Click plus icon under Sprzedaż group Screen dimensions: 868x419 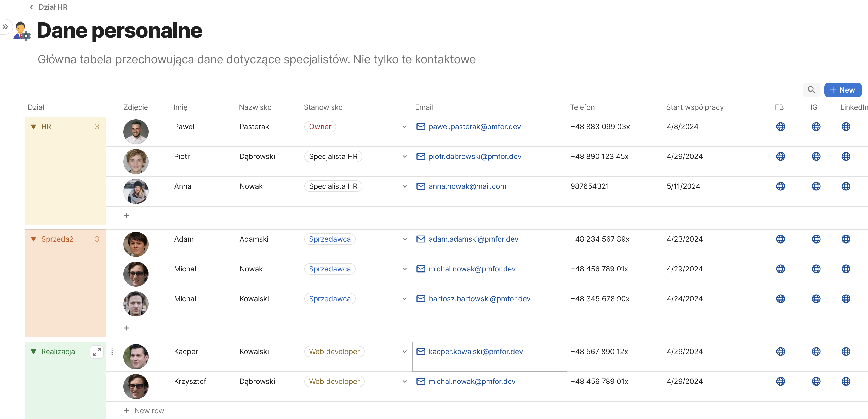[126, 328]
